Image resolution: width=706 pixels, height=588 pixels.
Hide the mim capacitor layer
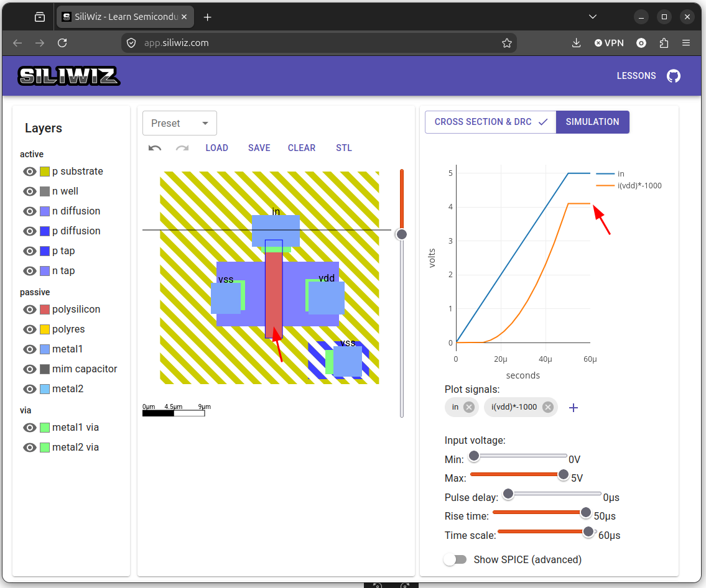[30, 369]
